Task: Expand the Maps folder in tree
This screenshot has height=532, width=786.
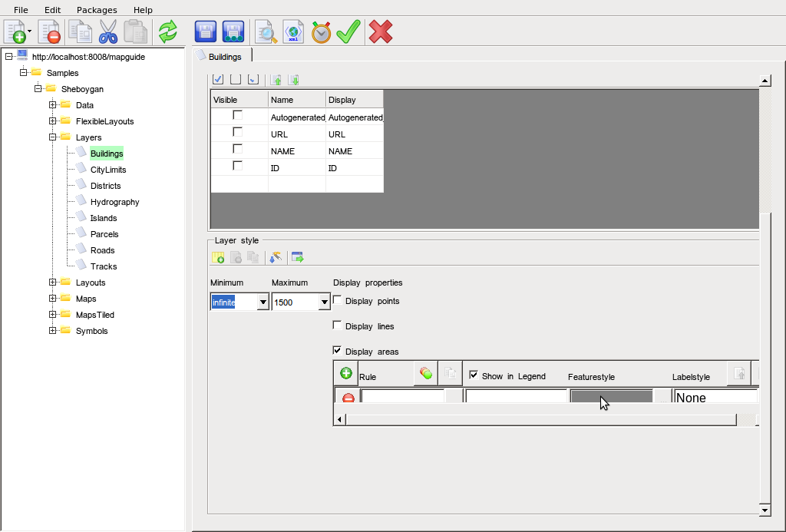Action: 53,299
